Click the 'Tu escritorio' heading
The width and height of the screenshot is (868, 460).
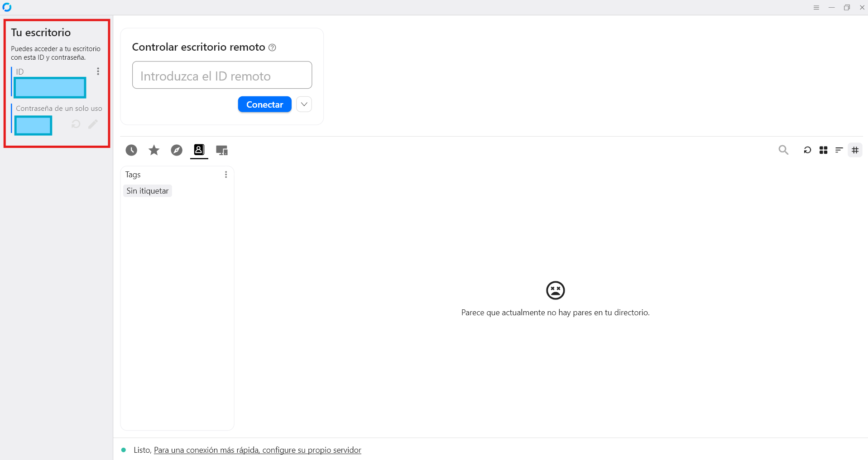(41, 33)
